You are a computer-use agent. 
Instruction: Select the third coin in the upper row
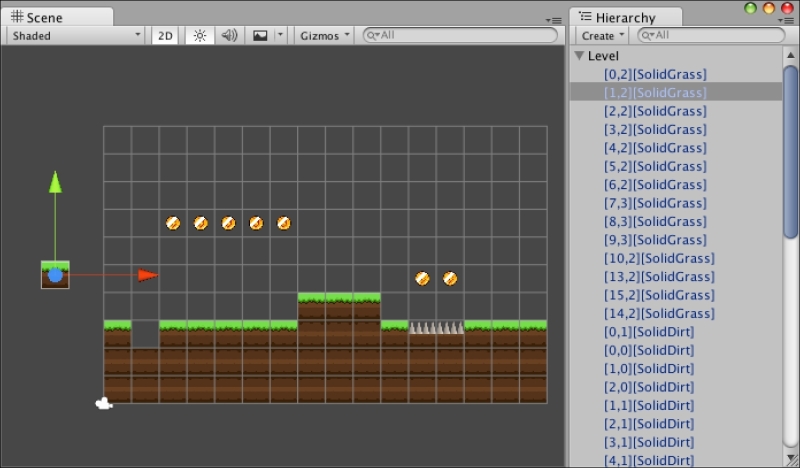pyautogui.click(x=228, y=223)
